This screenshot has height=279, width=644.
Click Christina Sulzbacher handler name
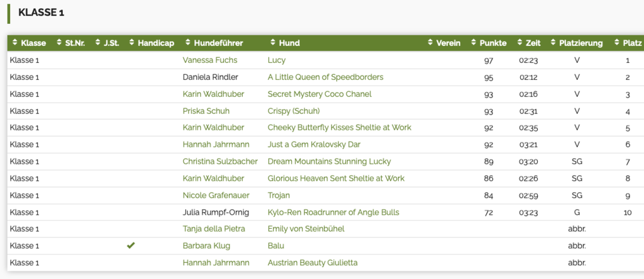(x=220, y=162)
